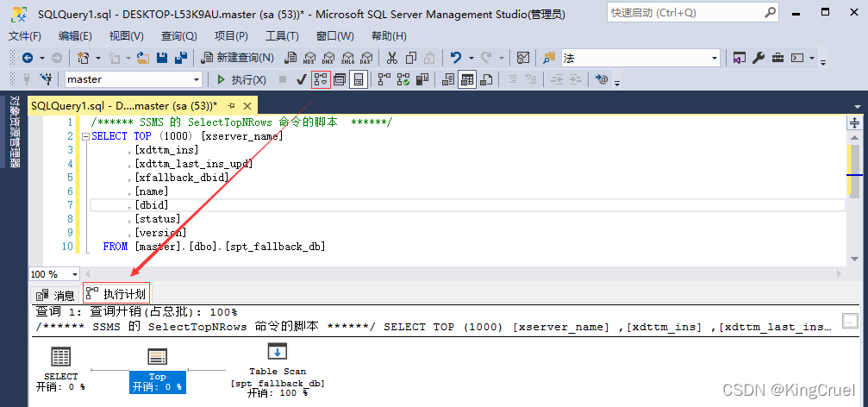
Task: Click the query text ellipsis button
Action: coord(849,321)
